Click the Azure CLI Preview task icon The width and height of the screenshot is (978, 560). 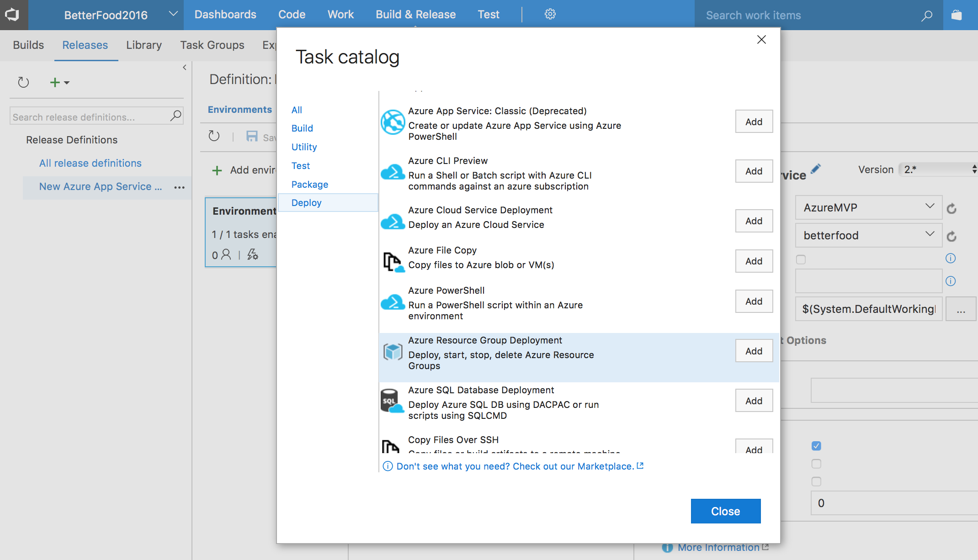pos(393,172)
